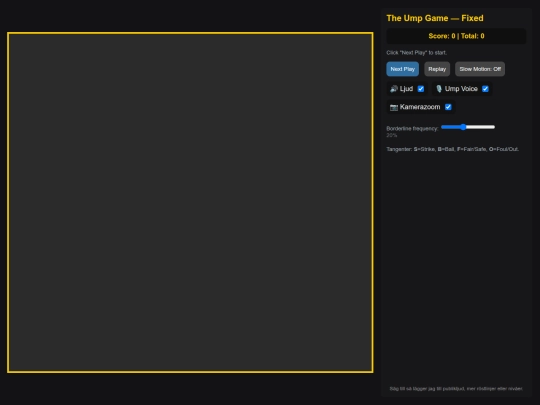Click 'The Ump Game — Fixed' title
540x405 pixels.
click(435, 18)
